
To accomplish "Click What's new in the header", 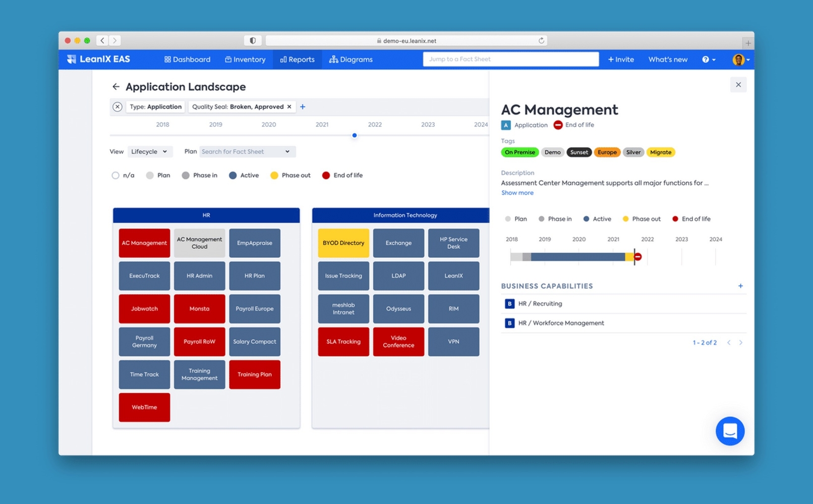I will click(668, 59).
